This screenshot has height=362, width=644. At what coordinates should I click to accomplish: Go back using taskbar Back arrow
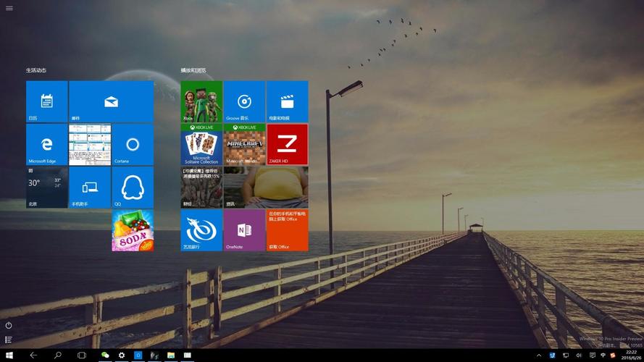point(33,355)
